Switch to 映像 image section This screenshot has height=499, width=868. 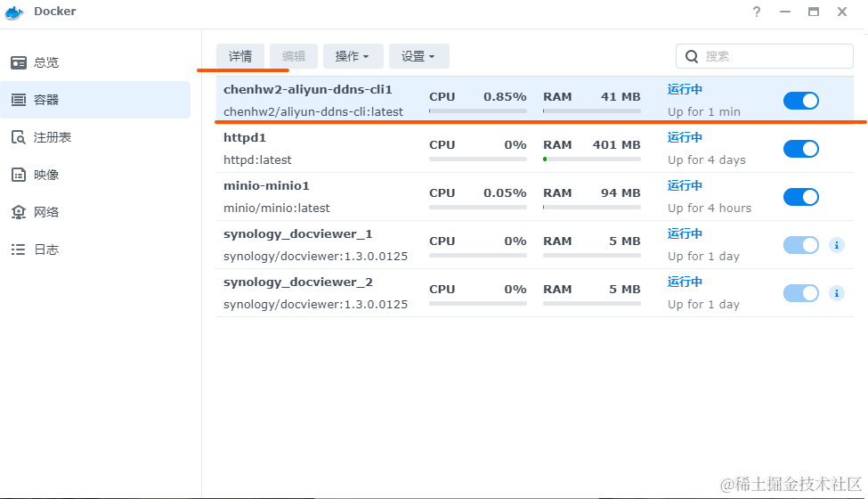95,175
